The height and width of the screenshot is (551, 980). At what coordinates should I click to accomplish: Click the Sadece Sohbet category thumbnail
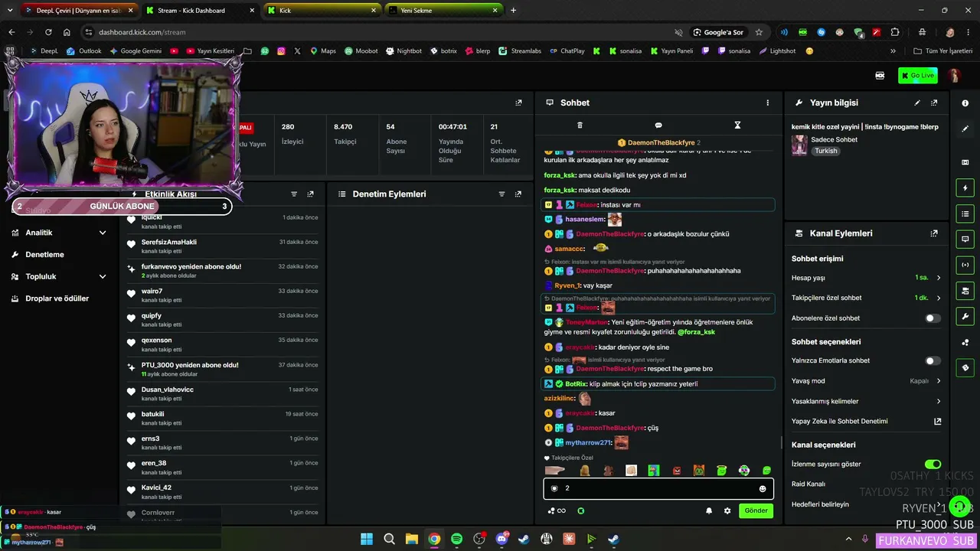pyautogui.click(x=799, y=145)
